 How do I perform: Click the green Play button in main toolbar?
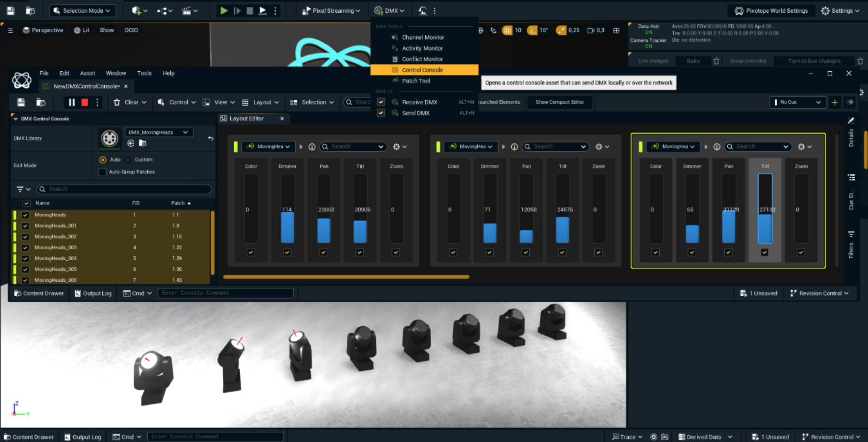(224, 10)
